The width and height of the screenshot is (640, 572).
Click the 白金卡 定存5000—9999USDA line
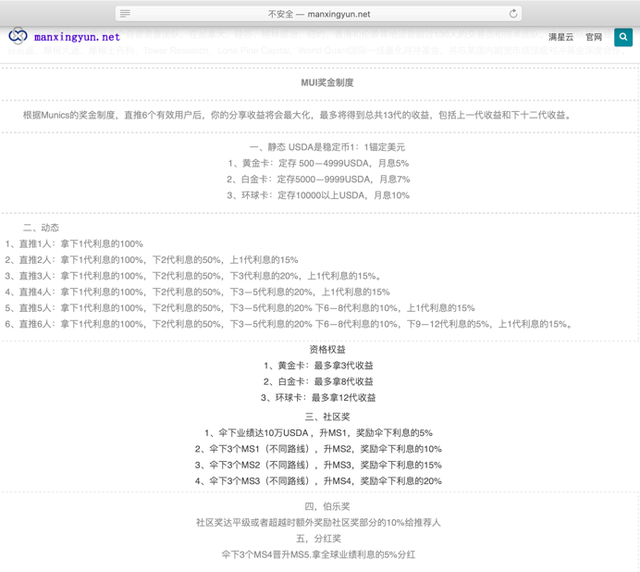point(319,179)
